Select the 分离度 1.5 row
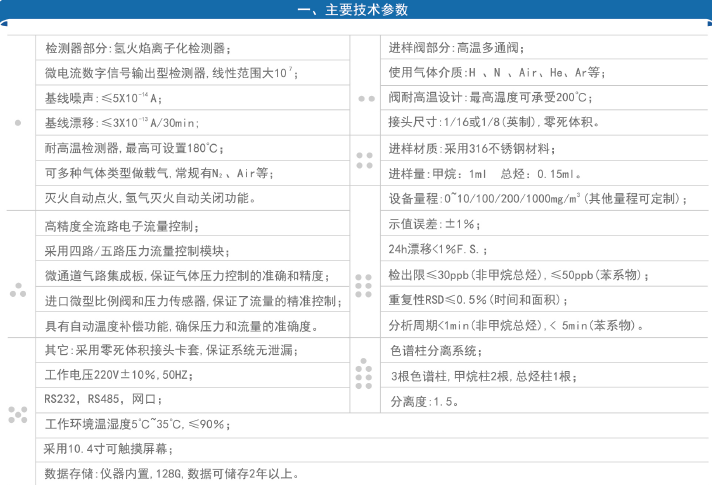Viewport: 712px width, 485px height. [424, 400]
